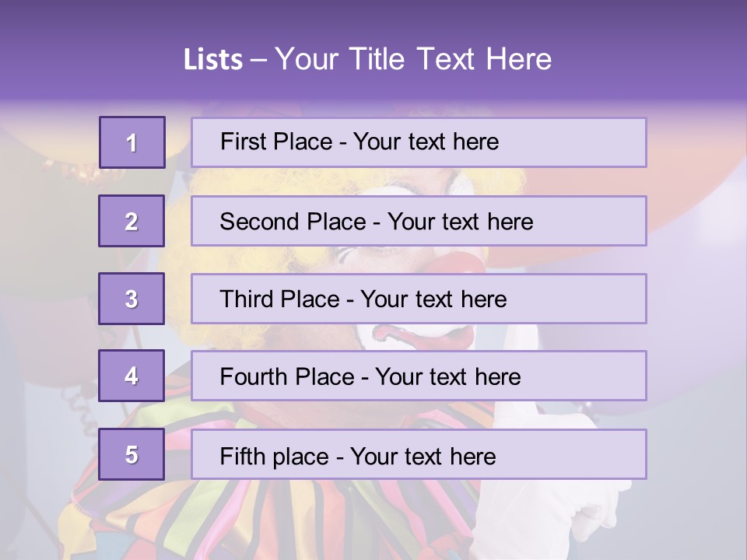Select the number 4 box
Image resolution: width=747 pixels, height=560 pixels.
pos(132,376)
